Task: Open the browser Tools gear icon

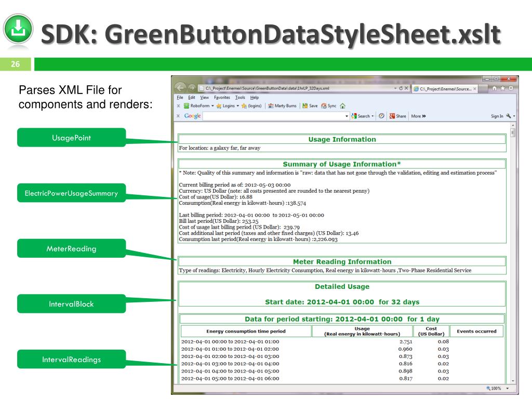Action: point(511,88)
